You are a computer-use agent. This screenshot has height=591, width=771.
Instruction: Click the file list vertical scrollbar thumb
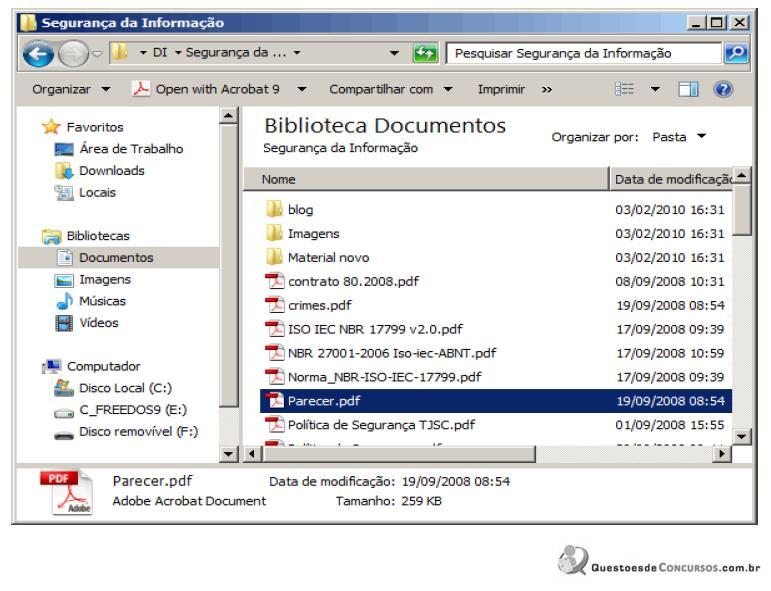(x=741, y=210)
